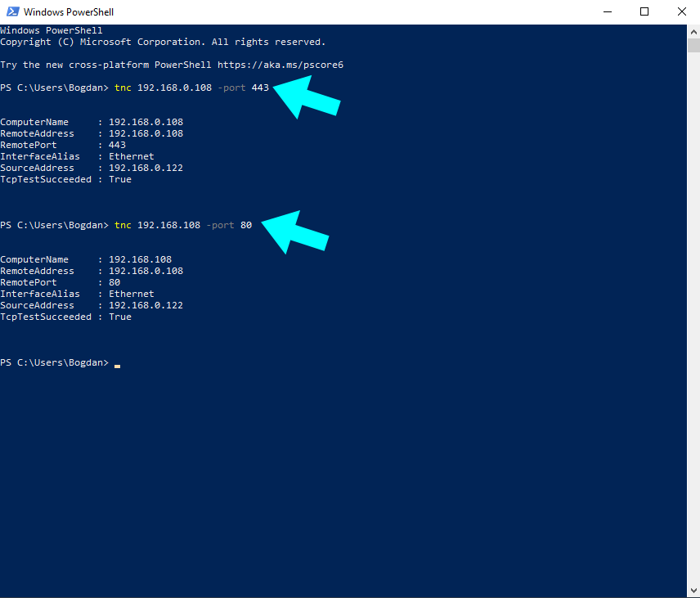The image size is (700, 598).
Task: Click the RemotePort 80 line
Action: click(x=57, y=281)
